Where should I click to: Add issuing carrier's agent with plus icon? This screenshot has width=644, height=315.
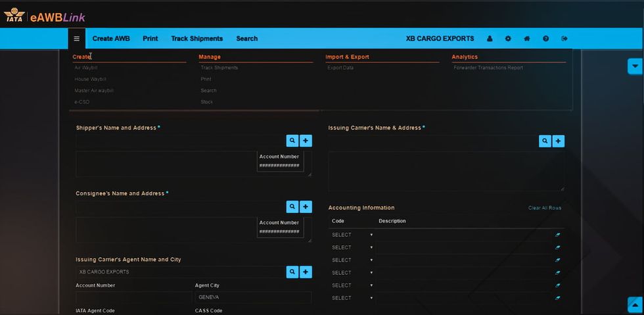(306, 272)
